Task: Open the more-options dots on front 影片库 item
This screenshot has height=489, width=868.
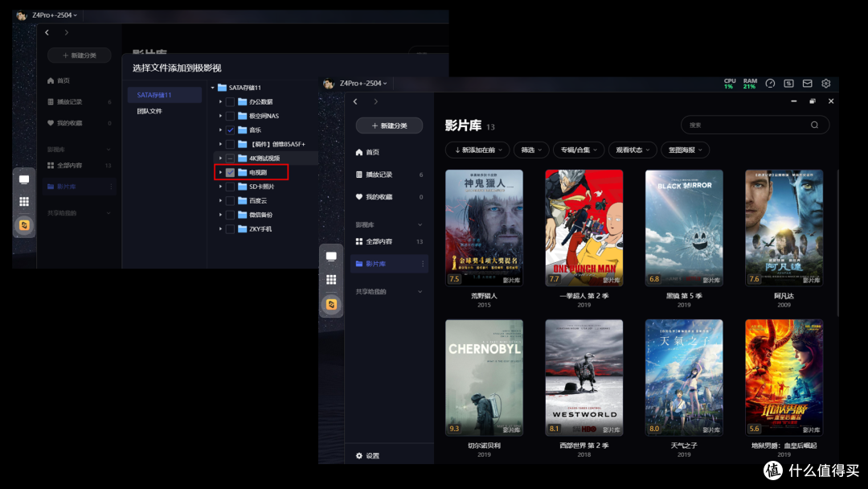Action: pyautogui.click(x=423, y=264)
